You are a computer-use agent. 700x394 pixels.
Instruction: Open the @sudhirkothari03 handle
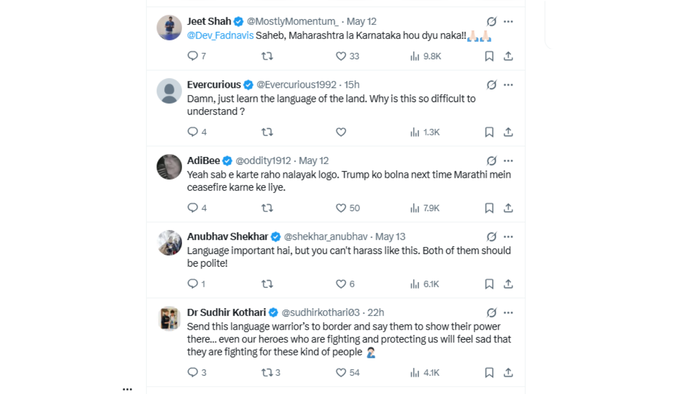pyautogui.click(x=321, y=312)
